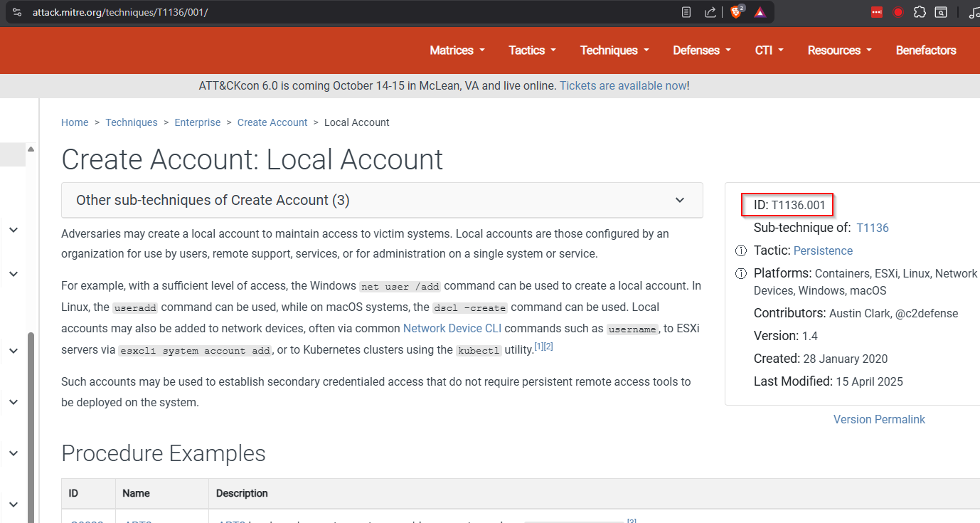Open the Brave Shields lion icon
Image resolution: width=980 pixels, height=523 pixels.
(x=736, y=12)
